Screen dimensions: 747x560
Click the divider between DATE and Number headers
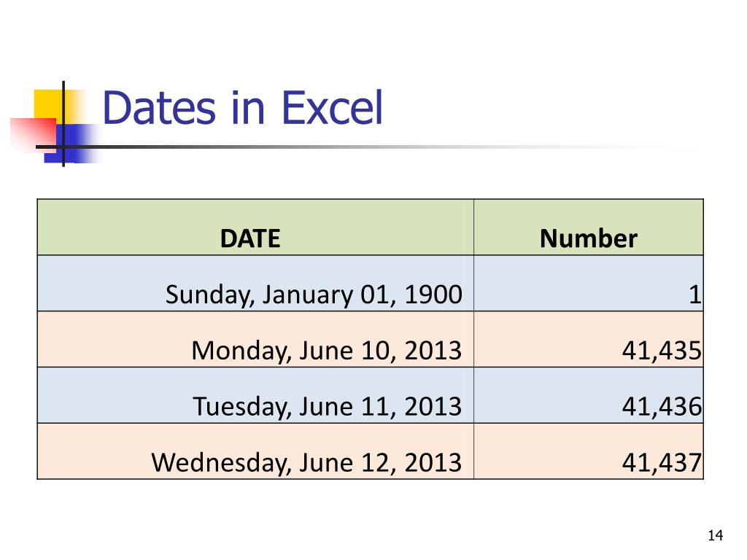[473, 227]
